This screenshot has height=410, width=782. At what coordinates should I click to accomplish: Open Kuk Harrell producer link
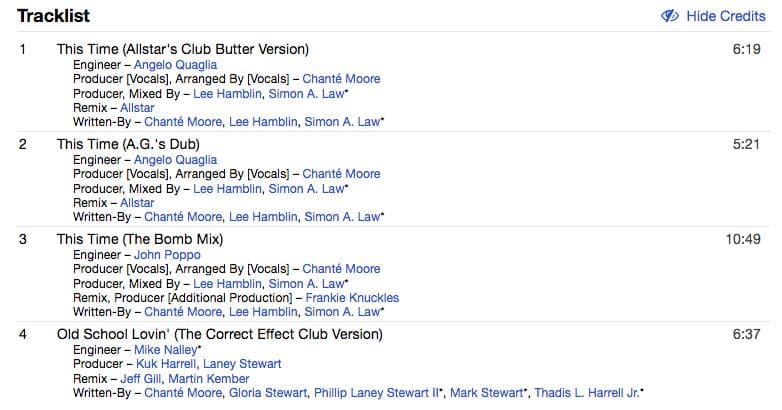[x=165, y=364]
